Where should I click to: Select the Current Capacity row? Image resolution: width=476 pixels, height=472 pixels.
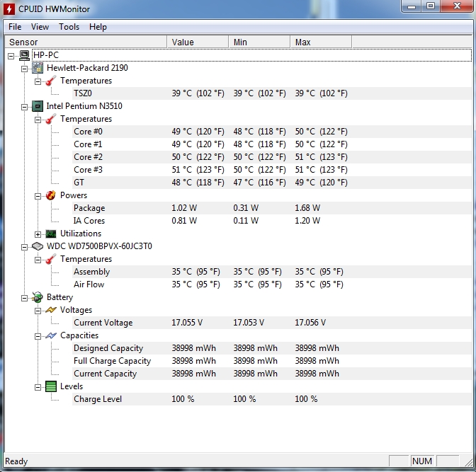coord(272,374)
